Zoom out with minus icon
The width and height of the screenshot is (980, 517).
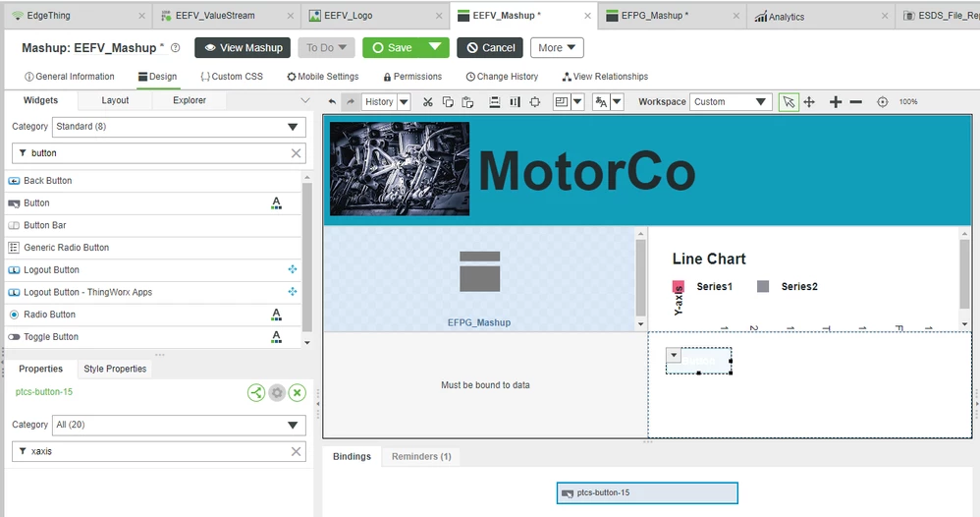856,101
